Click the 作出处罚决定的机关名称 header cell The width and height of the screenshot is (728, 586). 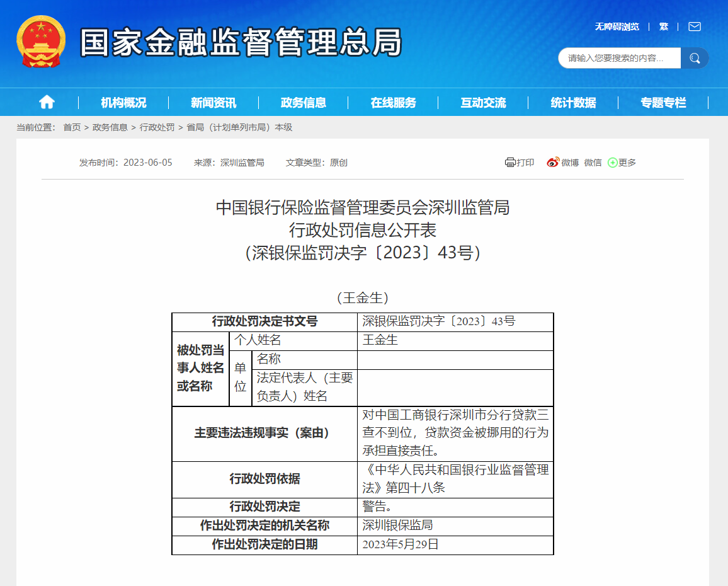264,526
